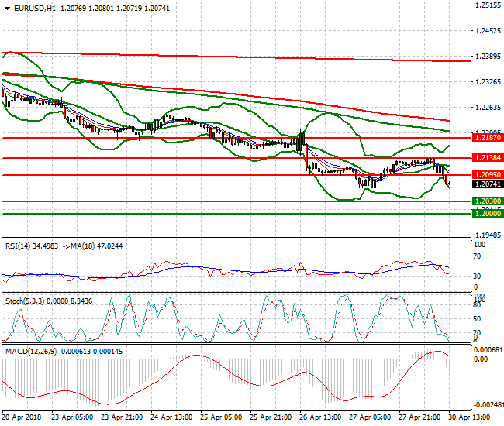Click the ->MA(18) 47.0244 reading

tap(92, 246)
